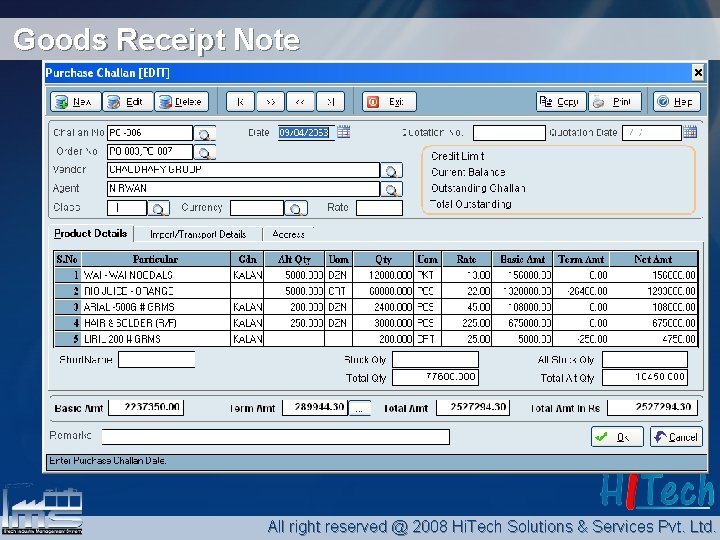Click the Rate input field beside Currency
The height and width of the screenshot is (540, 720).
[x=379, y=208]
